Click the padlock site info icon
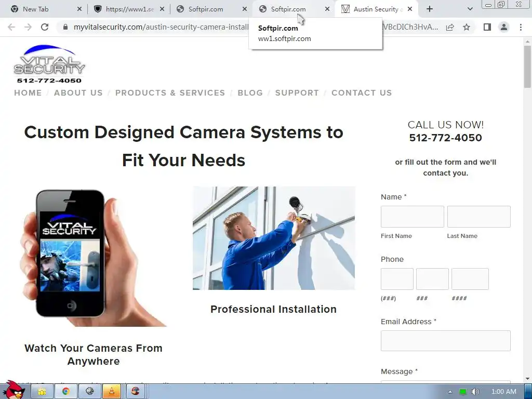 [x=65, y=27]
